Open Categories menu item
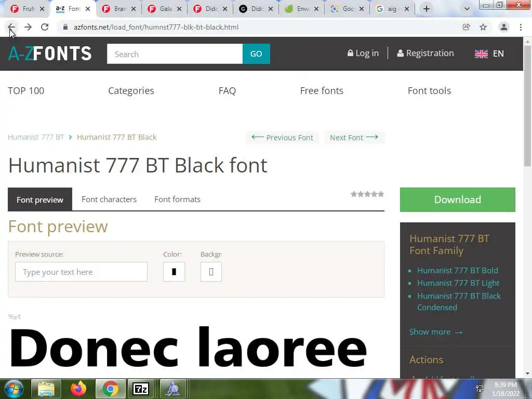 point(131,90)
